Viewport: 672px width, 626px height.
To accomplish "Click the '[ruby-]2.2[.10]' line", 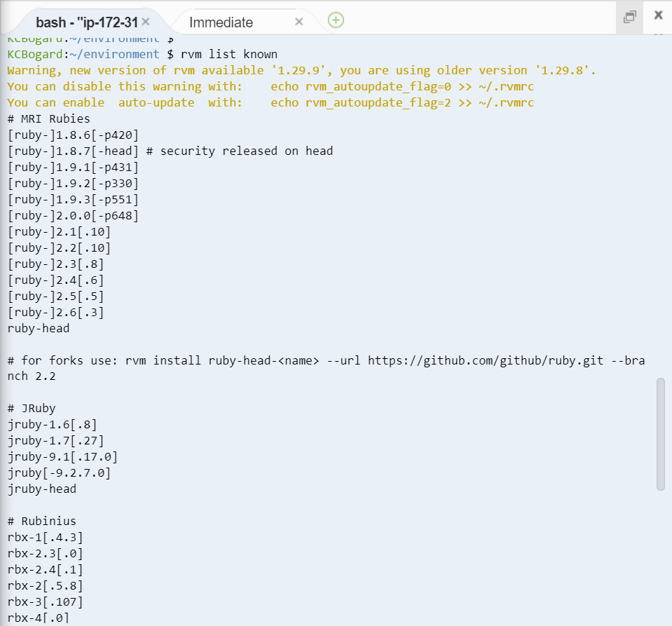I will point(59,248).
